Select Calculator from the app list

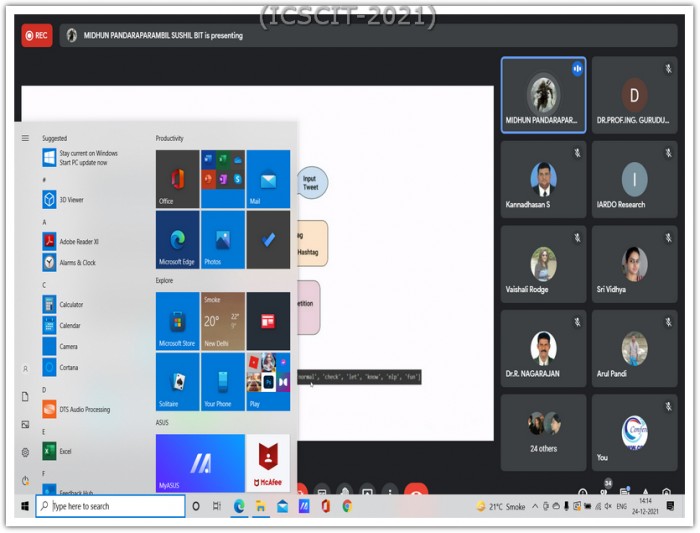tap(70, 304)
